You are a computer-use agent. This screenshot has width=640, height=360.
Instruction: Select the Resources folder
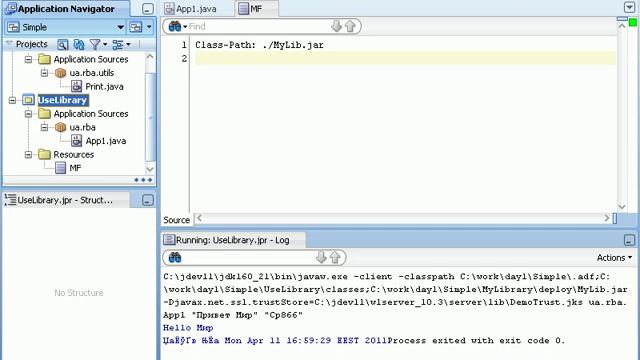point(73,155)
